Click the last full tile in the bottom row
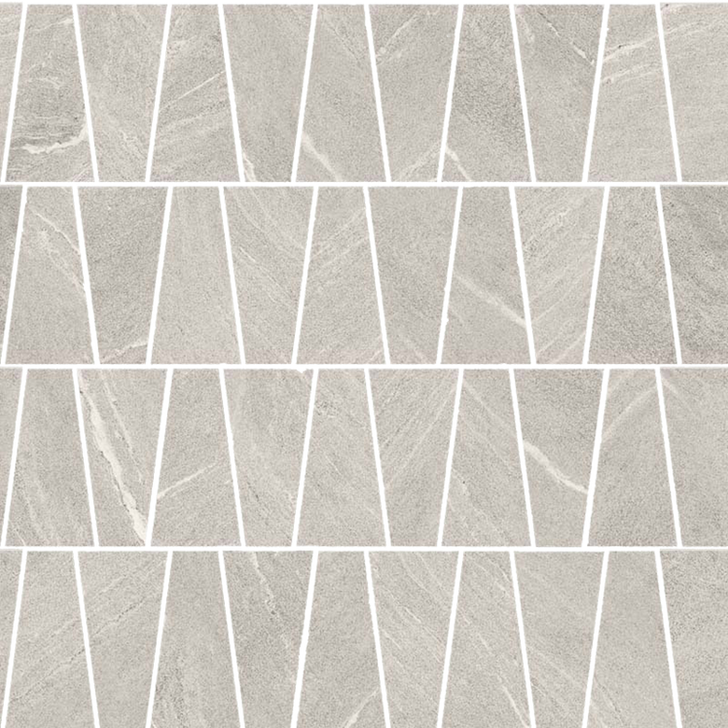 click(x=633, y=639)
